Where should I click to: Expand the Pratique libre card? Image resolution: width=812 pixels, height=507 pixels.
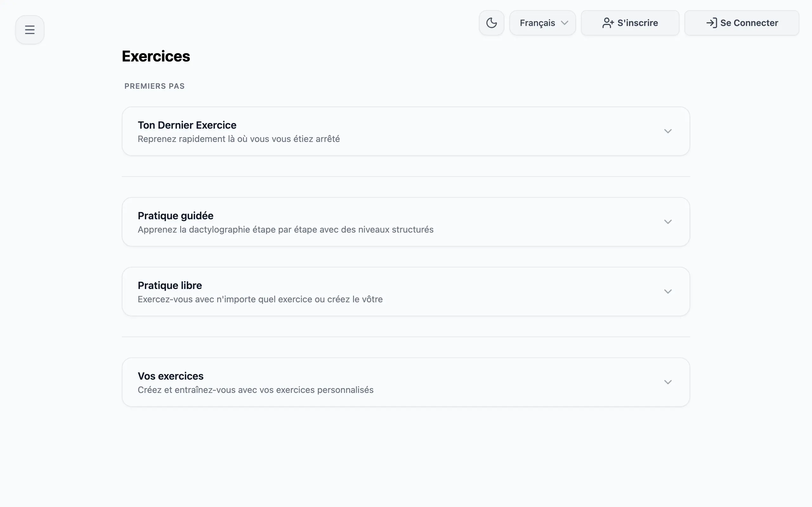[x=668, y=291]
